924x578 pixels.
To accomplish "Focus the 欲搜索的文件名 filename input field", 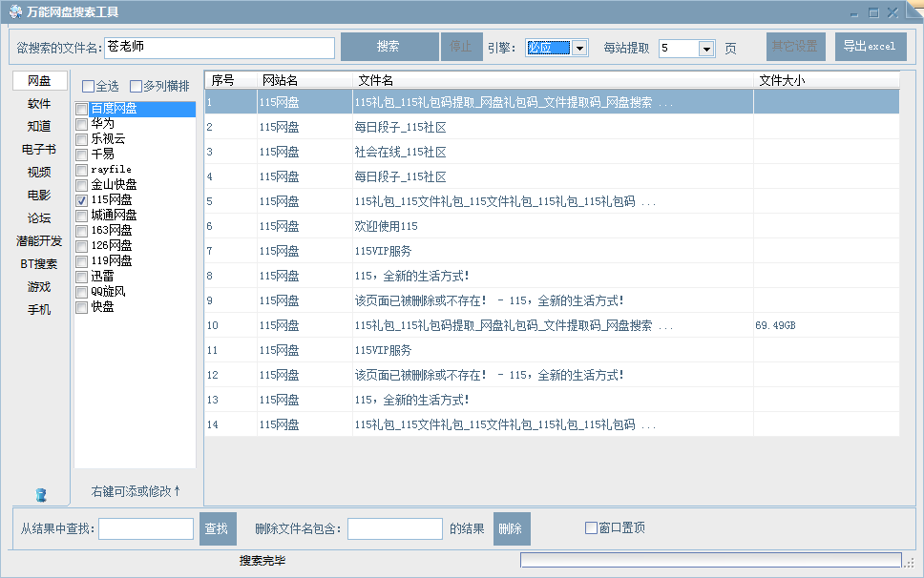I will [x=220, y=48].
